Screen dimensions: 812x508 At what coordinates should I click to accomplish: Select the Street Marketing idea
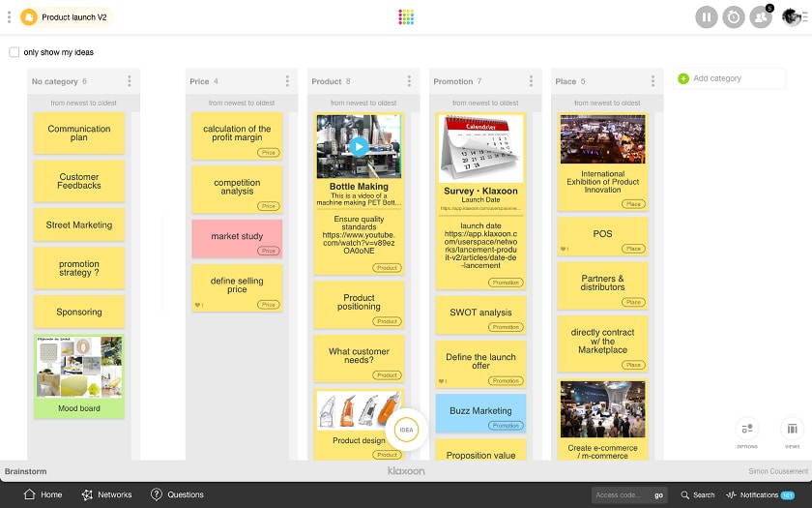click(78, 224)
